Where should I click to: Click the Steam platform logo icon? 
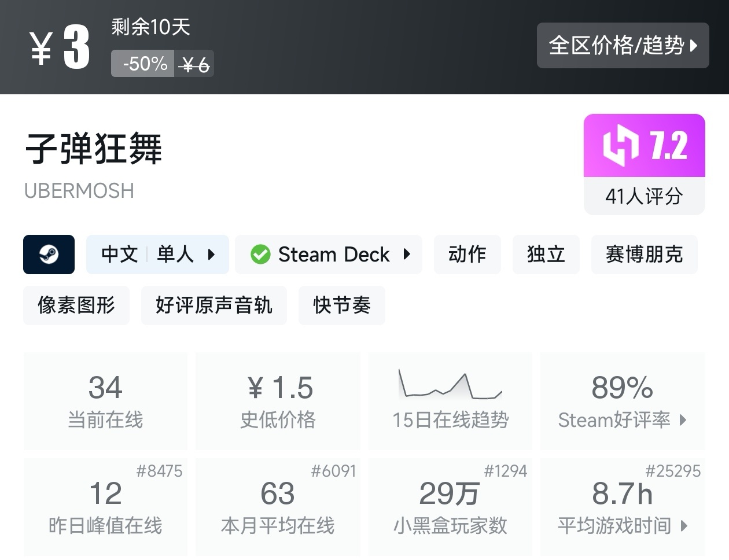(x=49, y=255)
